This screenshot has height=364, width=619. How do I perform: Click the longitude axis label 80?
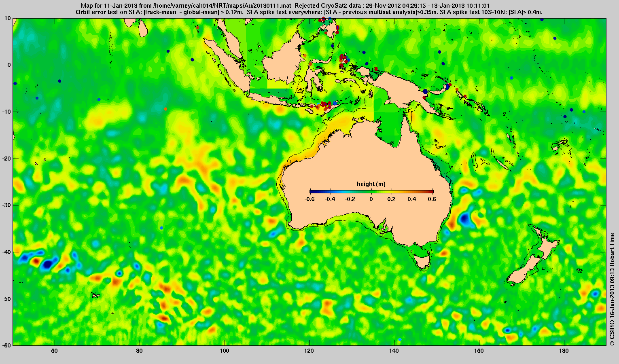139,351
